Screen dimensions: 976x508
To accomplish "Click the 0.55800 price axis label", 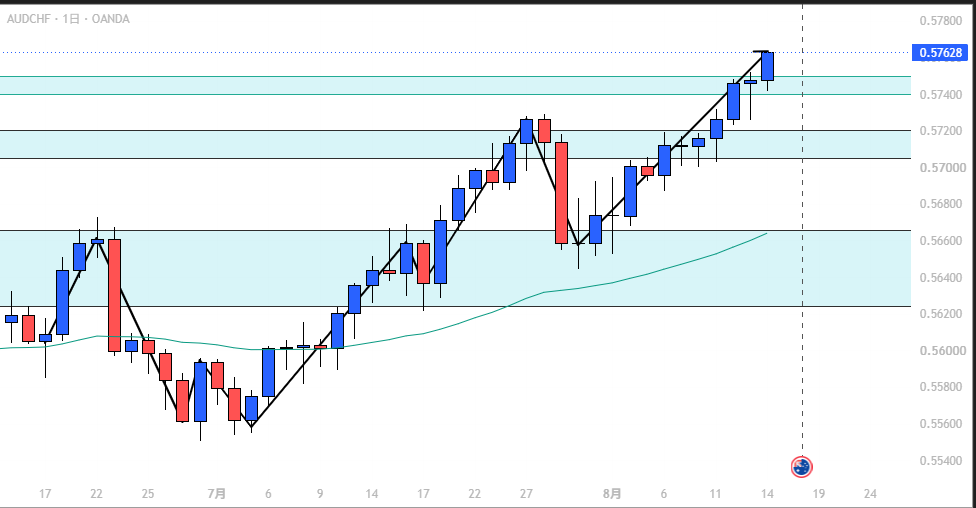I will point(941,387).
